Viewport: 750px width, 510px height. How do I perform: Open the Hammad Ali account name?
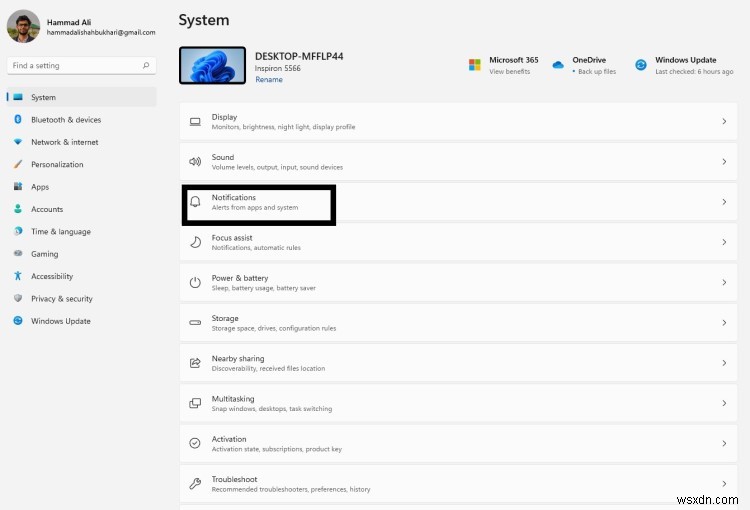pyautogui.click(x=69, y=22)
